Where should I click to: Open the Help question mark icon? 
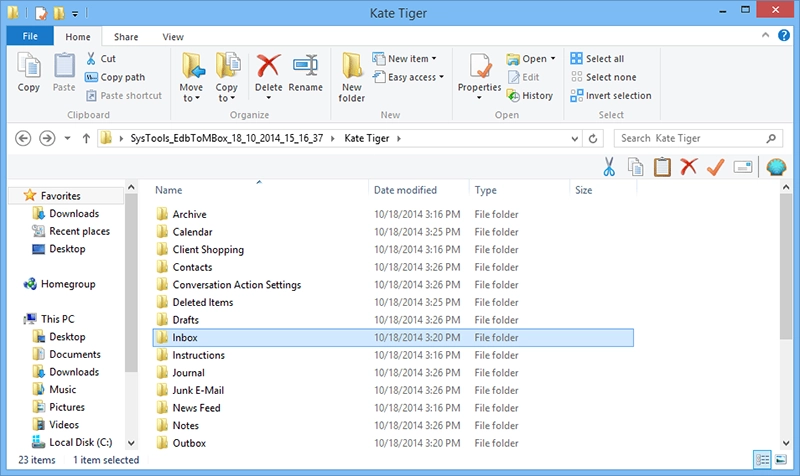pyautogui.click(x=784, y=35)
